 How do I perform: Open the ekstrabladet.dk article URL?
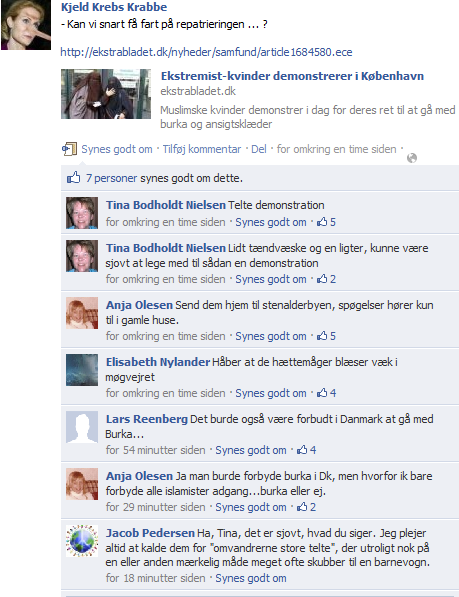(x=206, y=52)
